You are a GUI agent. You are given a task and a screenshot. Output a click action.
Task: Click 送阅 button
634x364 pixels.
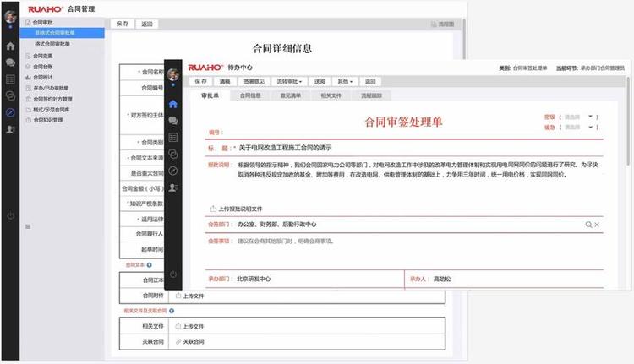[320, 82]
